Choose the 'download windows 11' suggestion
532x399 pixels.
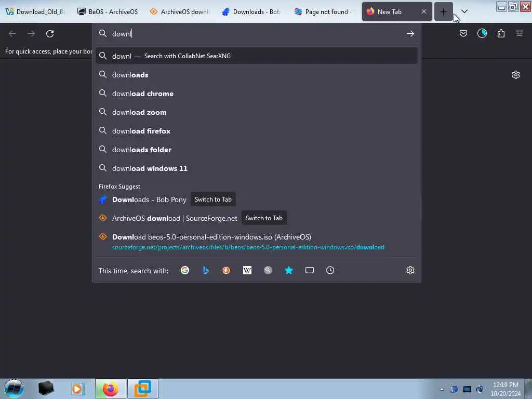pyautogui.click(x=257, y=168)
